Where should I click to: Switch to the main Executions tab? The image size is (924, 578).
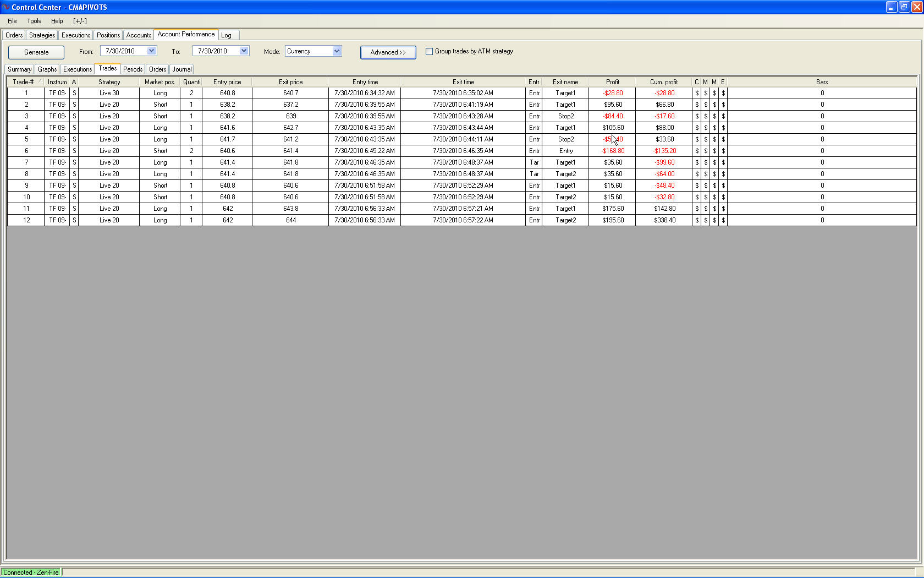[x=76, y=35]
